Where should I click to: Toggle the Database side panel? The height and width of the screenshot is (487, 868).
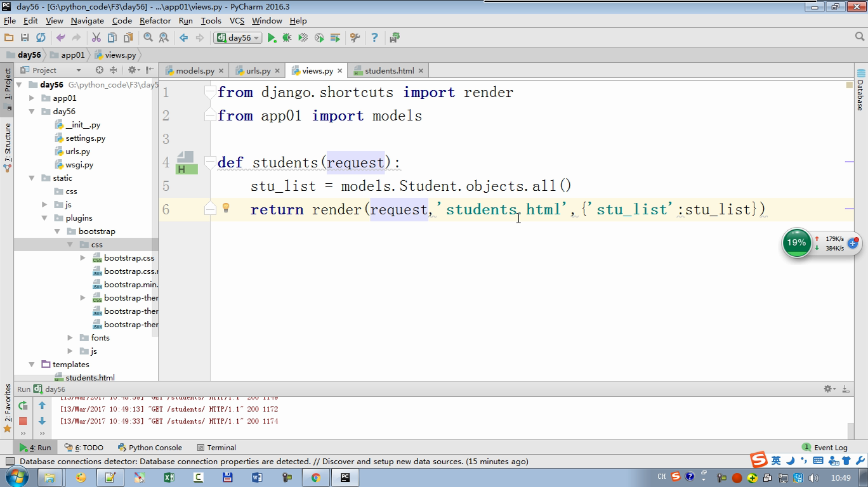pyautogui.click(x=860, y=90)
